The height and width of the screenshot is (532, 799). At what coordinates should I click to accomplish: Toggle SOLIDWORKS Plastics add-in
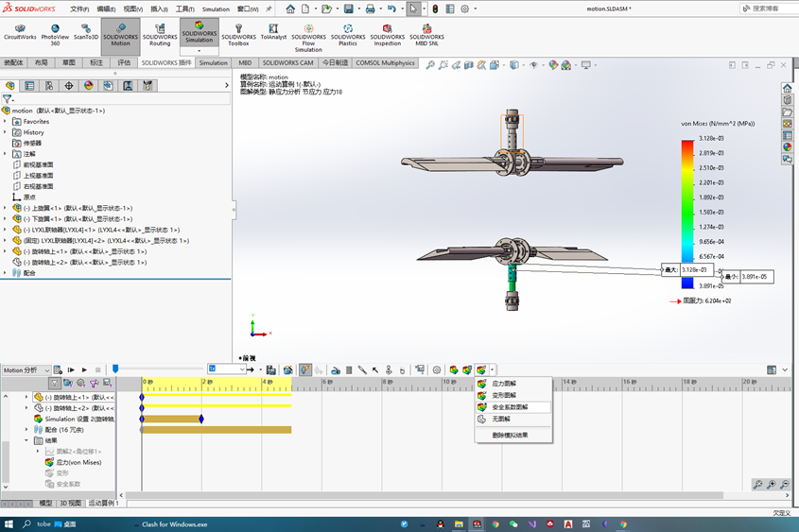point(348,35)
